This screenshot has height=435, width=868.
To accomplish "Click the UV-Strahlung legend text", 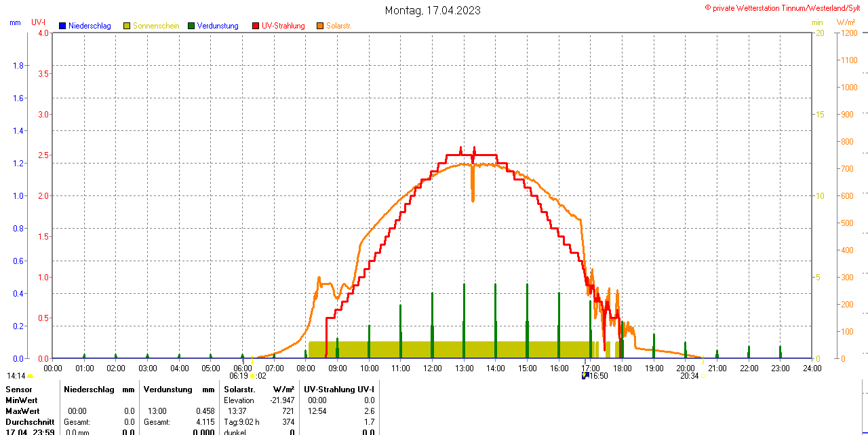I will pos(283,26).
